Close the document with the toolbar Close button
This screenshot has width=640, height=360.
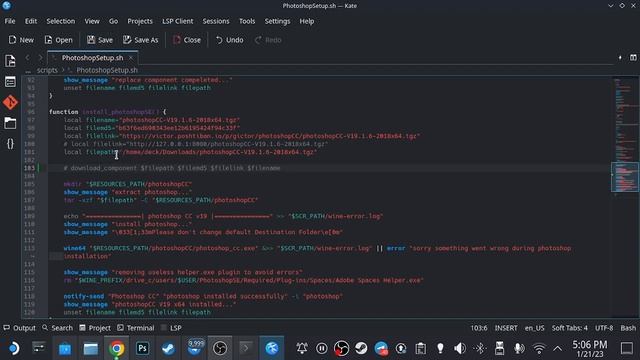pyautogui.click(x=187, y=40)
